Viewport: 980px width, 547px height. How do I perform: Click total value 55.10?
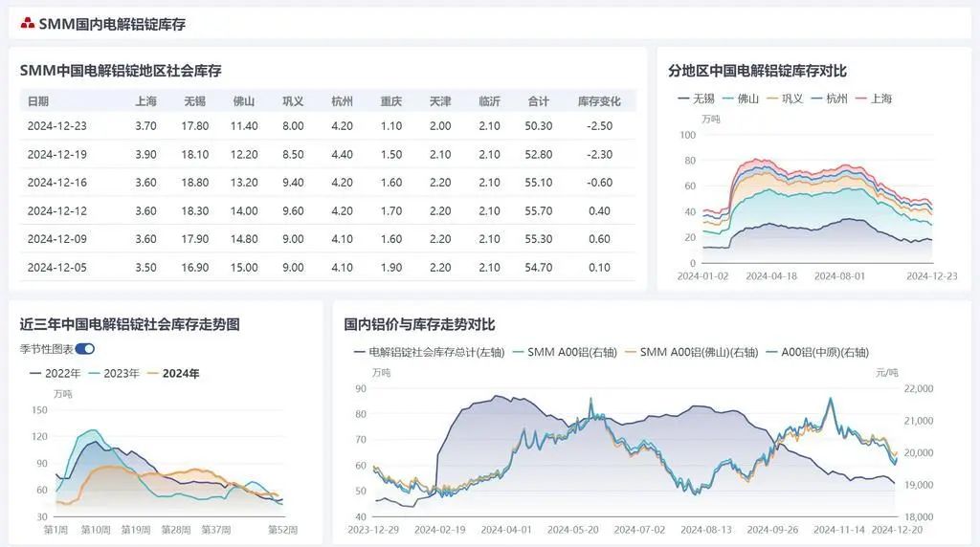pos(538,183)
